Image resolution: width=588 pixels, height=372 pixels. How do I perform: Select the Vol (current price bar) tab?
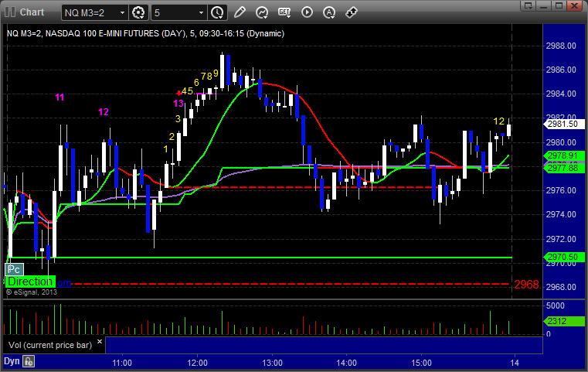50,345
